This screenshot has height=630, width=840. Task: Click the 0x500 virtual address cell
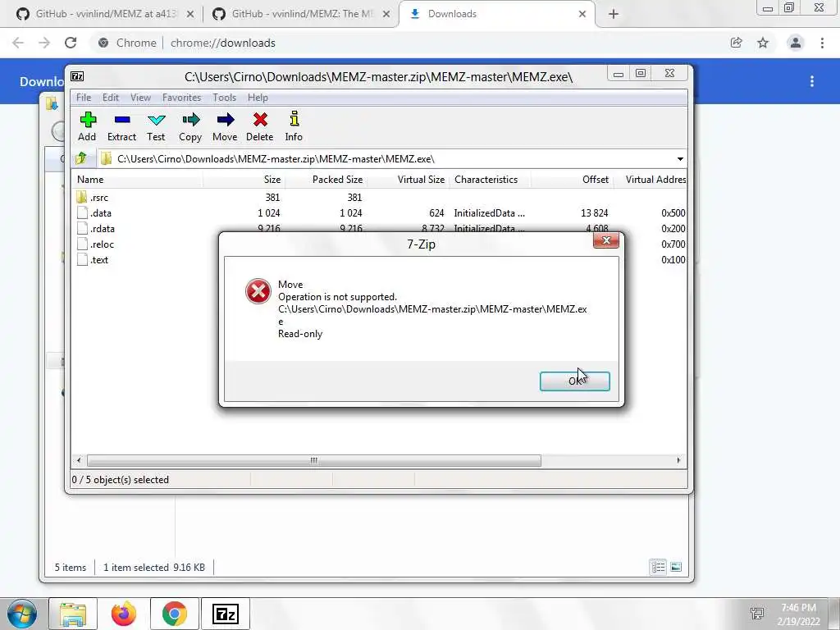(x=673, y=213)
